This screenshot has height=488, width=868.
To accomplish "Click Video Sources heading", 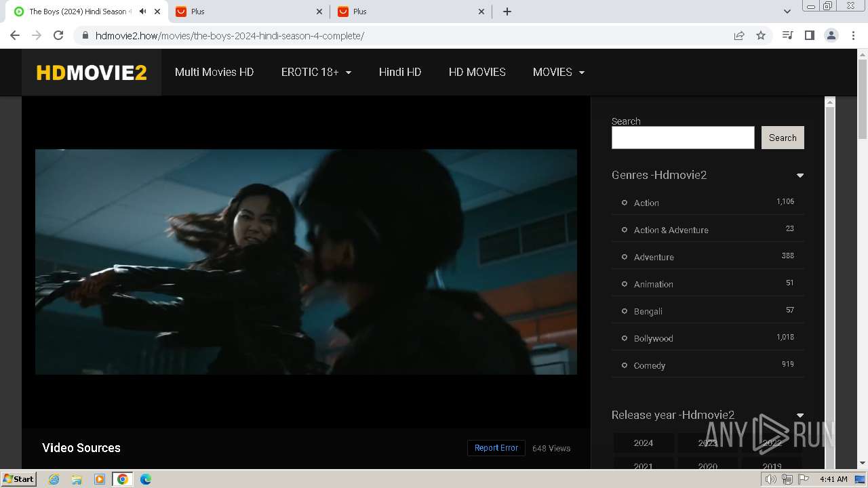I will point(81,448).
